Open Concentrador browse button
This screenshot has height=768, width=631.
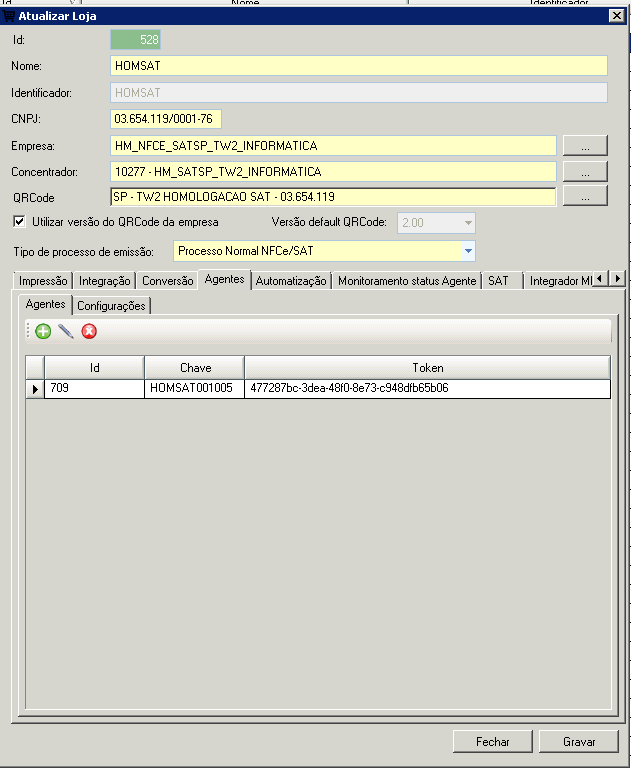585,172
